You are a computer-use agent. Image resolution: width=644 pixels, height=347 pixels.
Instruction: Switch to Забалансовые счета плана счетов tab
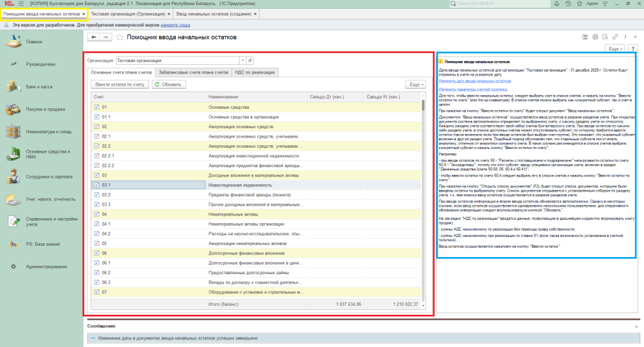(194, 72)
